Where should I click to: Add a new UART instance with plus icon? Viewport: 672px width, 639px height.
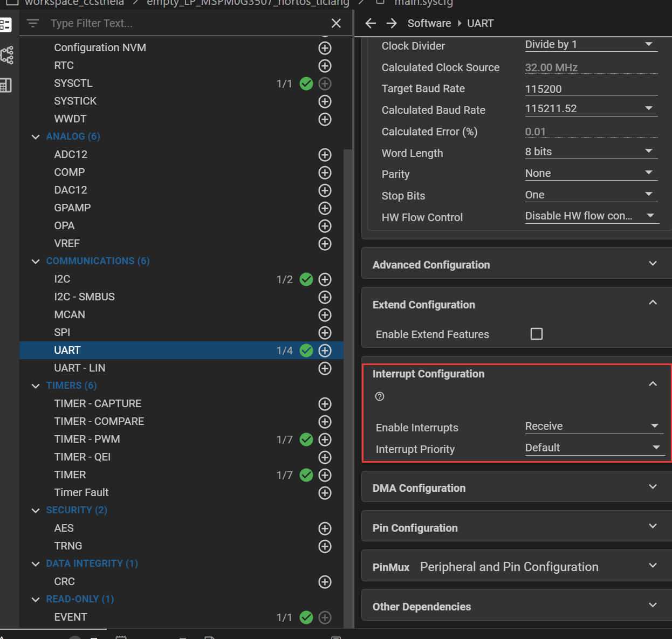325,351
